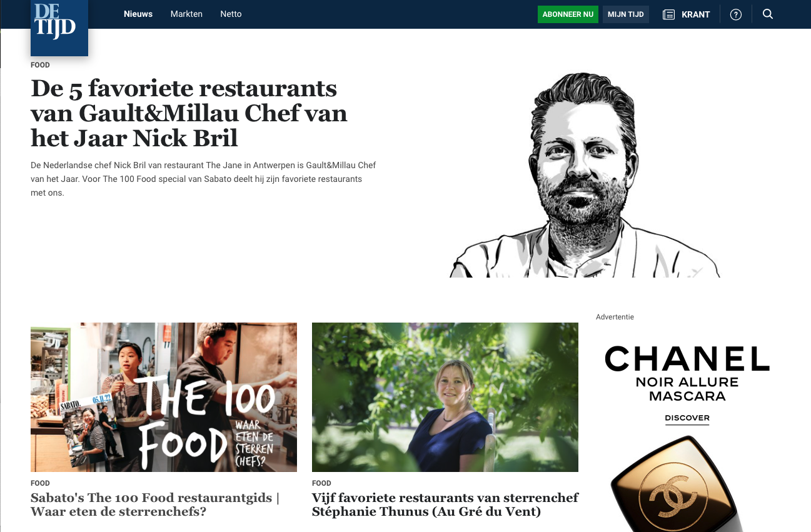This screenshot has height=532, width=811.
Task: Open Mijn Tijd account button
Action: point(625,14)
